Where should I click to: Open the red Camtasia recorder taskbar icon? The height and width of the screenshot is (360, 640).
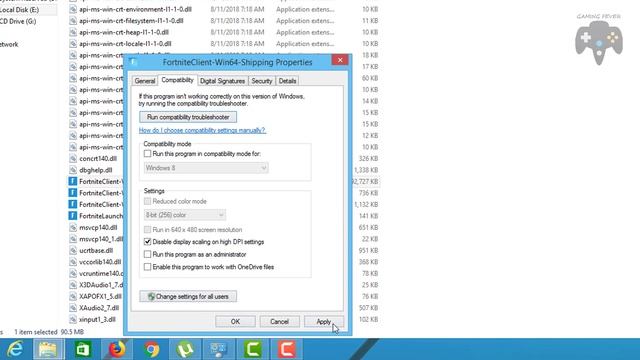(x=287, y=349)
